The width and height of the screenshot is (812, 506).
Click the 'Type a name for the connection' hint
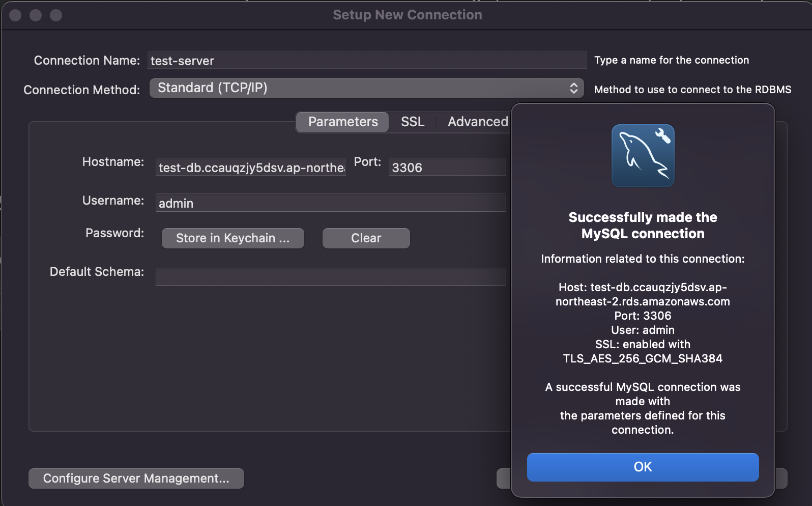coord(672,60)
